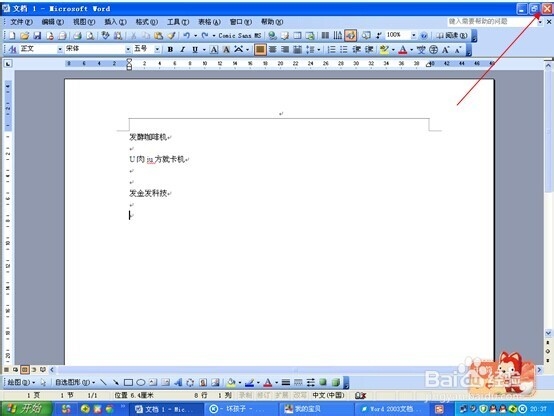Toggle underline formatting
Viewport: 554px width, 416px height.
pyautogui.click(x=195, y=49)
